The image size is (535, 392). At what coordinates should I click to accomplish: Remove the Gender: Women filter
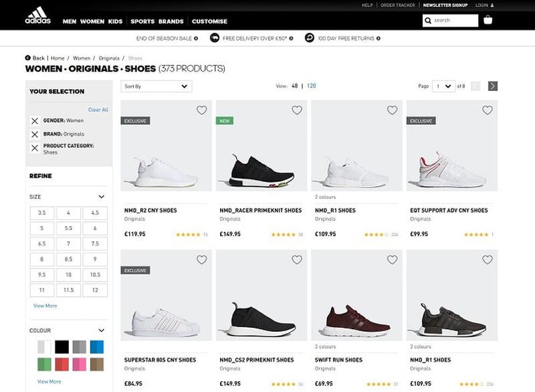tap(35, 121)
